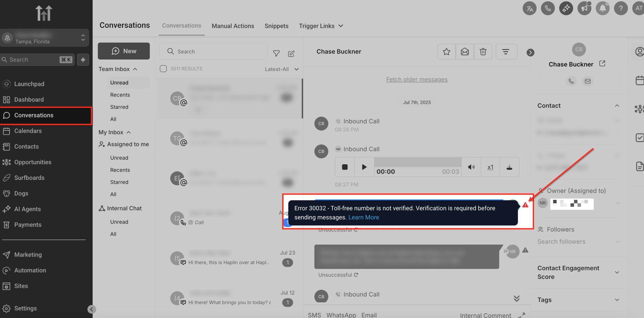Click the AI sparkles icon in top bar
This screenshot has height=318, width=644.
pyautogui.click(x=566, y=8)
